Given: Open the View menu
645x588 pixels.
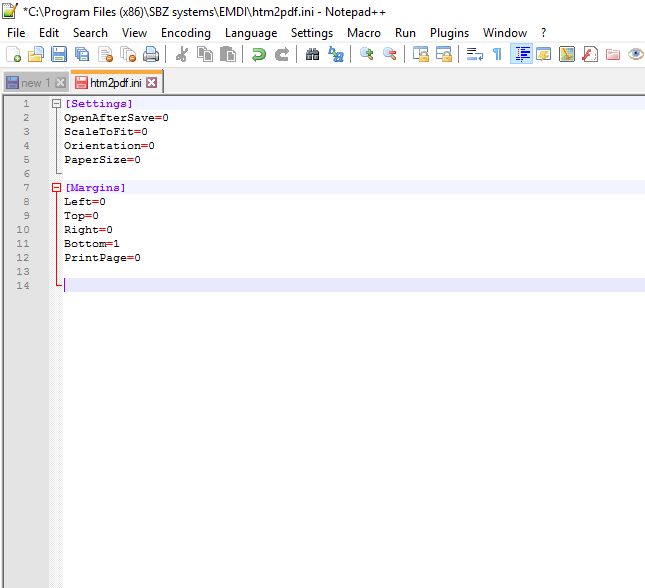Looking at the screenshot, I should click(134, 33).
